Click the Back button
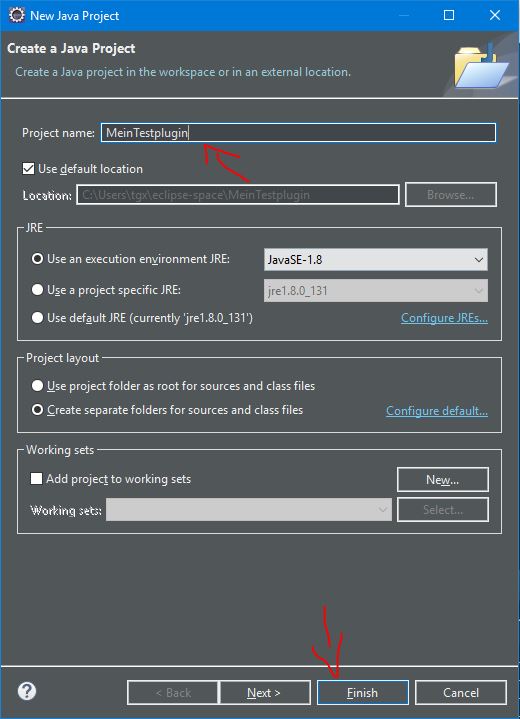The image size is (520, 719). point(172,692)
